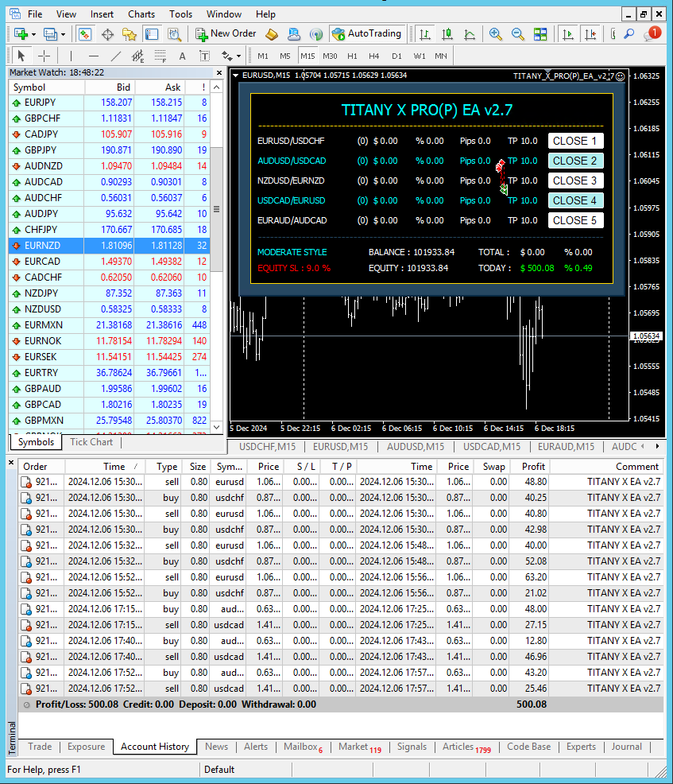Viewport: 673px width, 784px height.
Task: Select the draw text 'A' tool
Action: pyautogui.click(x=182, y=56)
